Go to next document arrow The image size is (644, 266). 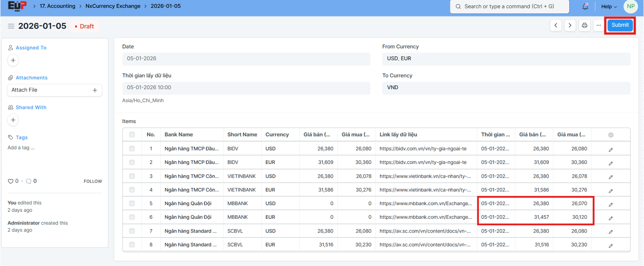[570, 26]
